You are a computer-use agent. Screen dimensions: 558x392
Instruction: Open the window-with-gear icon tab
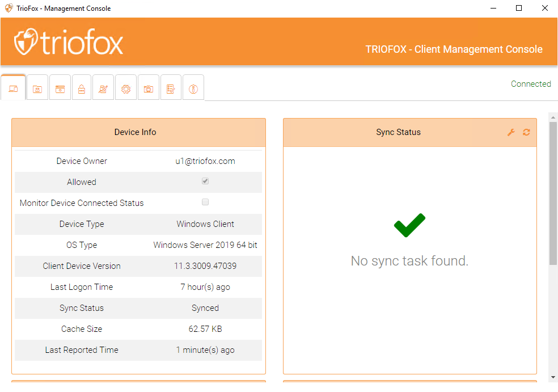[x=60, y=88]
